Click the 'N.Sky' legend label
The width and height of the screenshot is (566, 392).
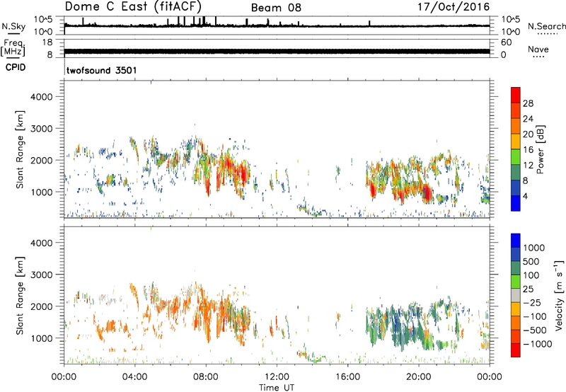[13, 26]
